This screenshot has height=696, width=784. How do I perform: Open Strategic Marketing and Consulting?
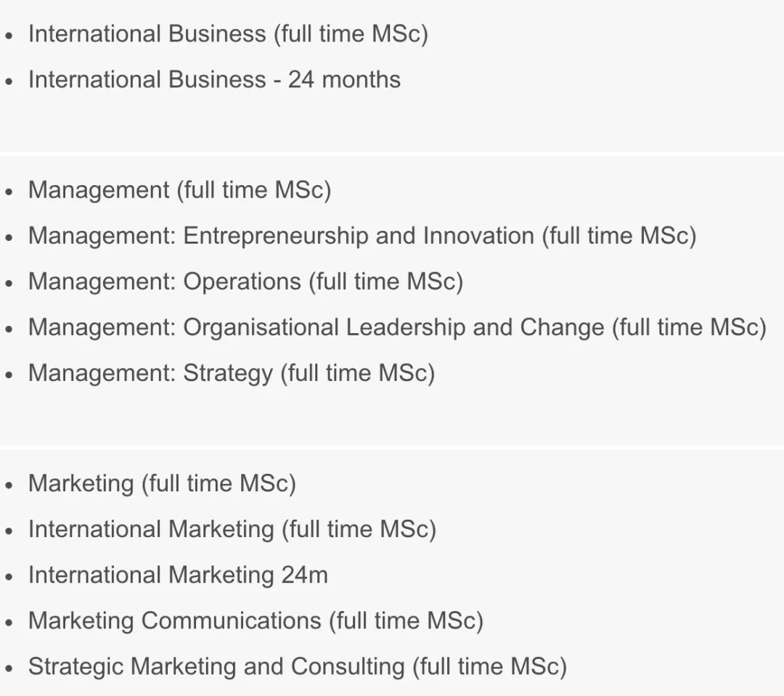297,666
